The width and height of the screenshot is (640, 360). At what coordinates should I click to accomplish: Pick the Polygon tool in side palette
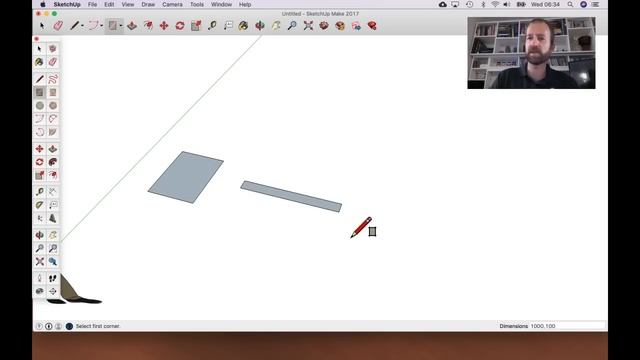click(53, 106)
